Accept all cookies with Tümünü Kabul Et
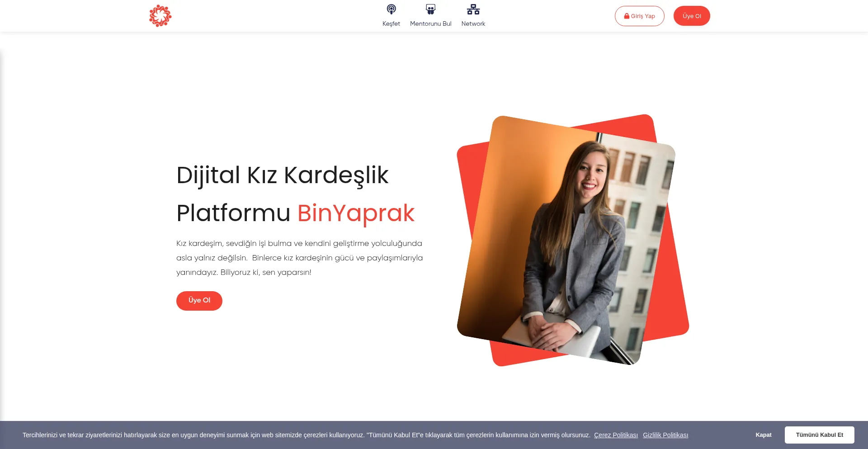Image resolution: width=868 pixels, height=449 pixels. tap(819, 435)
